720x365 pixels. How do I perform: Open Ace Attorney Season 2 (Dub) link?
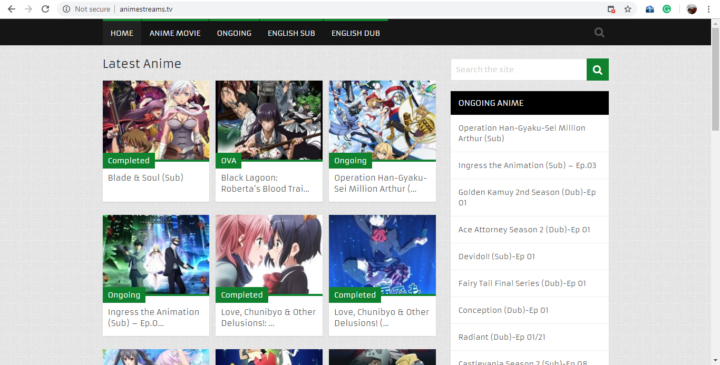tap(524, 230)
